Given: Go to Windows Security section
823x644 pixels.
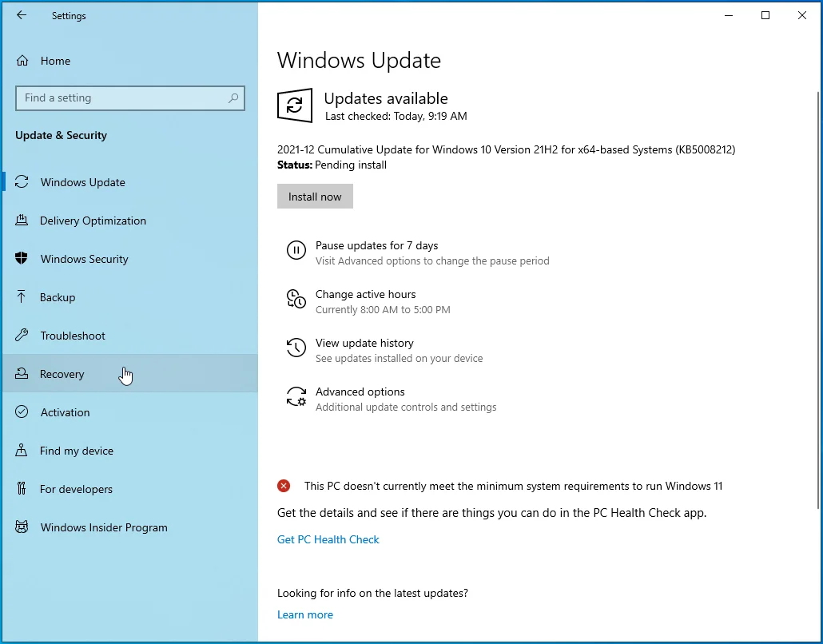Looking at the screenshot, I should coord(130,259).
